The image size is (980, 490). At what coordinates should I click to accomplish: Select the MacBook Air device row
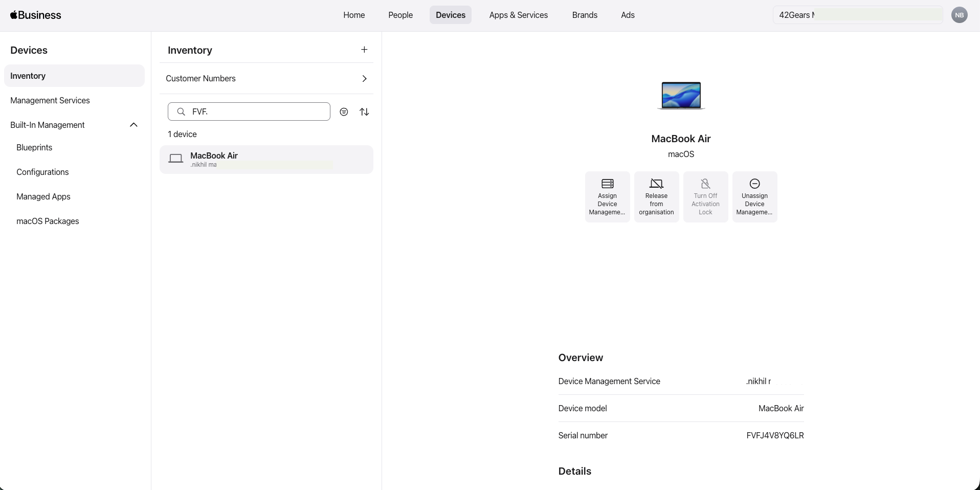[x=266, y=160]
